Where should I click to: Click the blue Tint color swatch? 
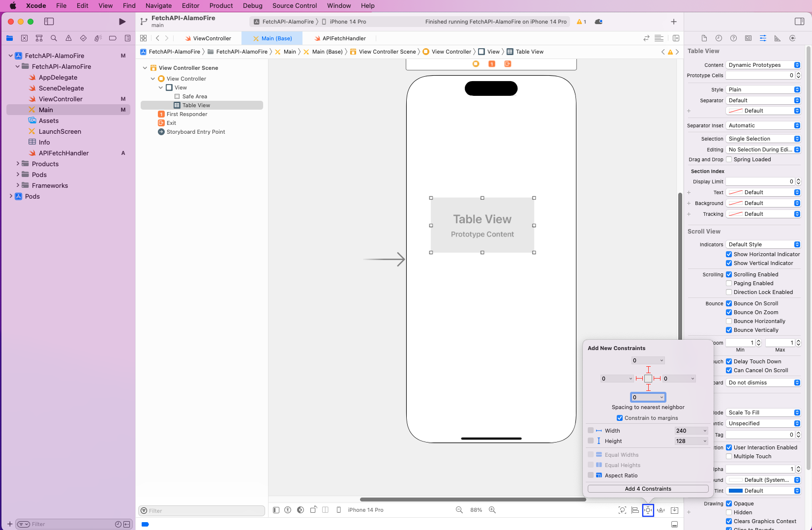[735, 490]
